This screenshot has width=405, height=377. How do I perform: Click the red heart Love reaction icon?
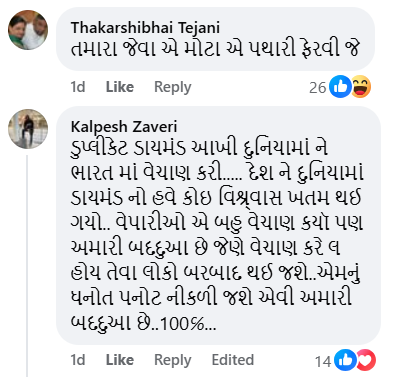[x=366, y=360]
